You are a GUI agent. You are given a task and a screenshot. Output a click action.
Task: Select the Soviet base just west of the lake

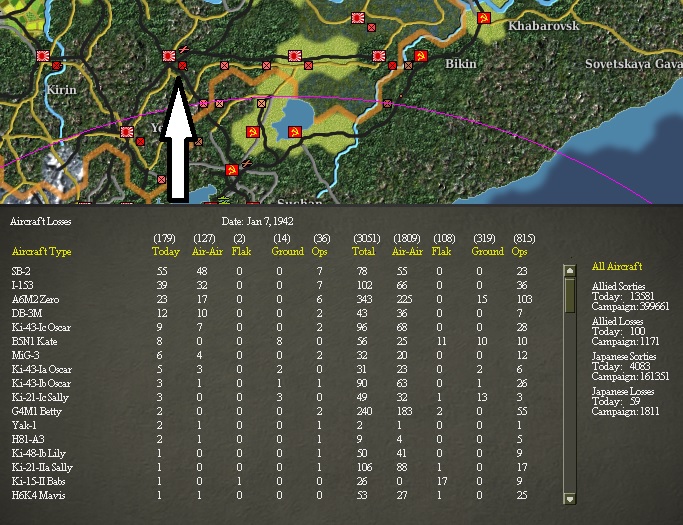click(253, 132)
